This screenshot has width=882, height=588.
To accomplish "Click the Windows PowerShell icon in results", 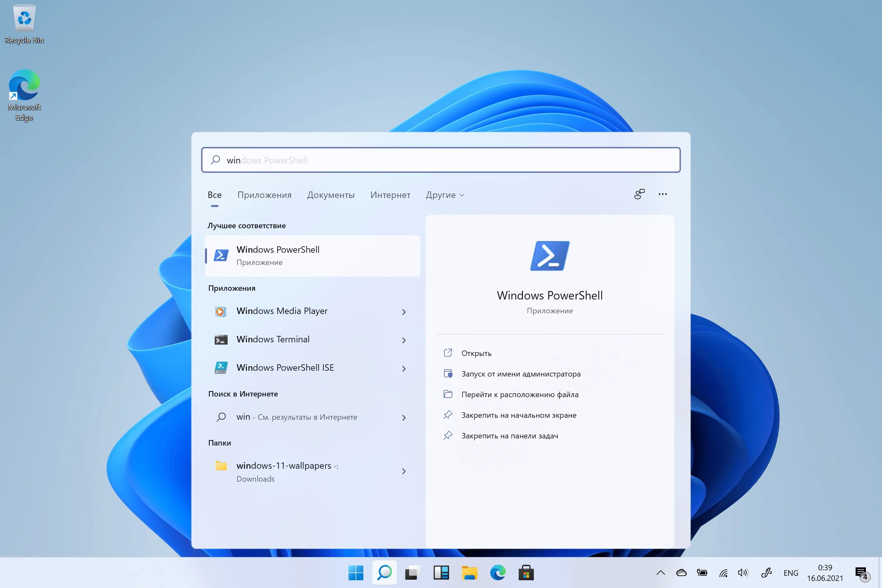I will [221, 255].
